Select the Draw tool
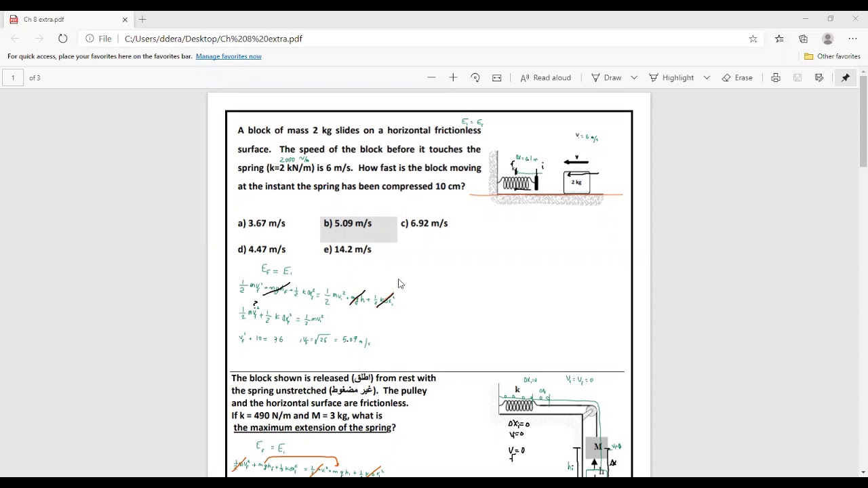 606,78
